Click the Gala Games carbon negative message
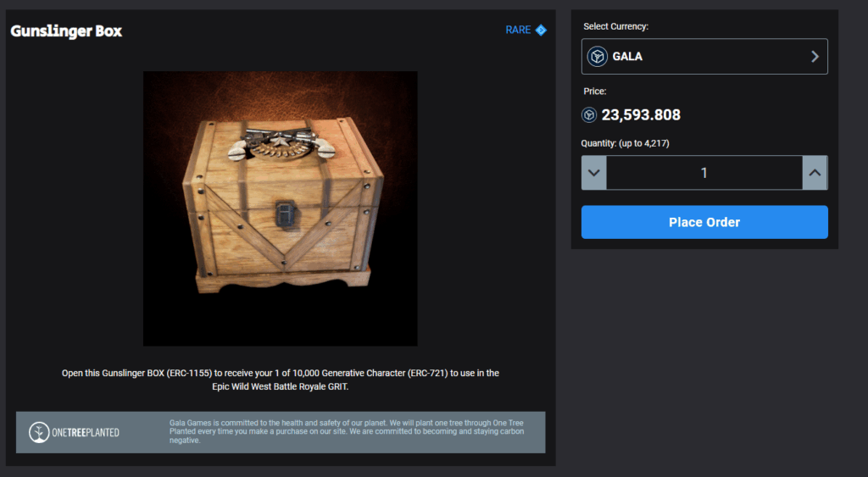Screen dimensions: 868x477 point(347,431)
